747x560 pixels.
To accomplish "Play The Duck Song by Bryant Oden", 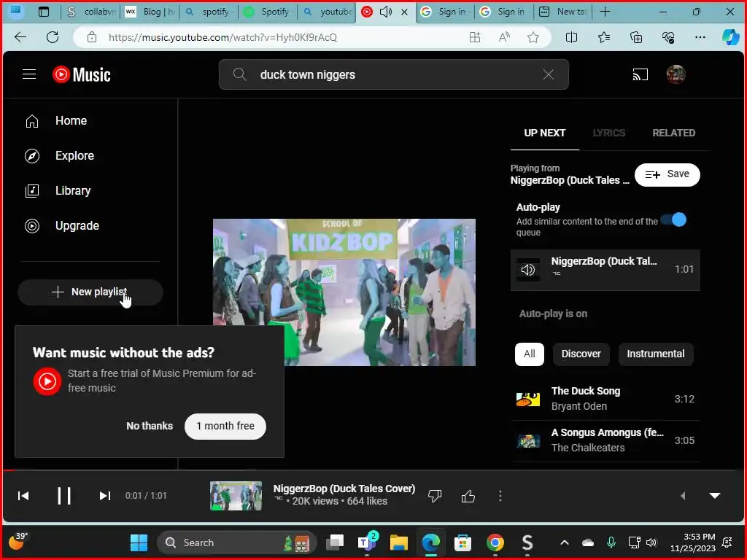I will pos(605,399).
